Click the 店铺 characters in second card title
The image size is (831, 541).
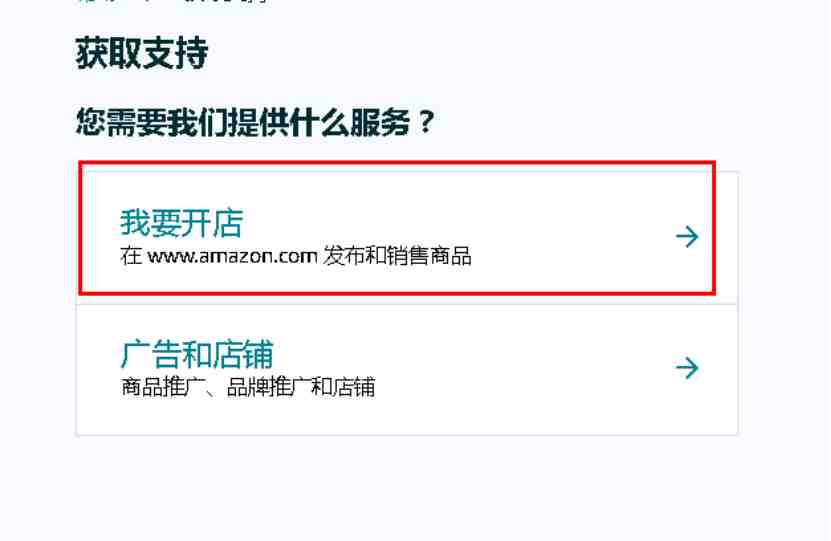click(243, 354)
